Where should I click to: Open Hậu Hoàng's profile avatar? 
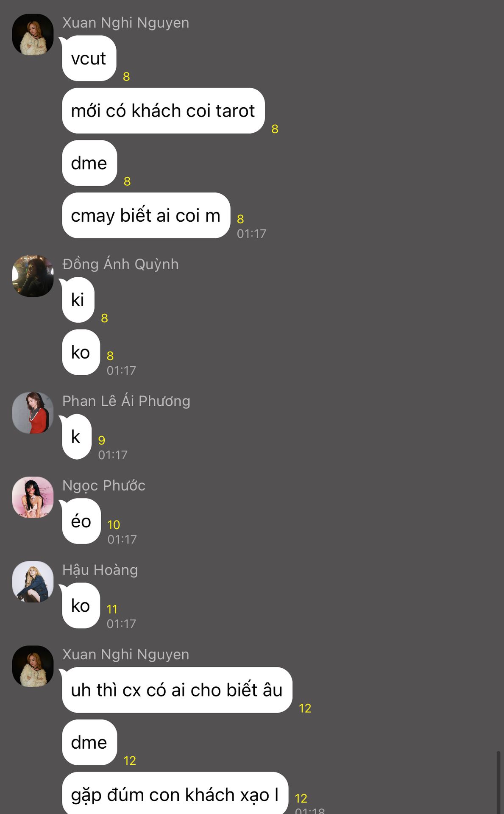click(x=33, y=582)
